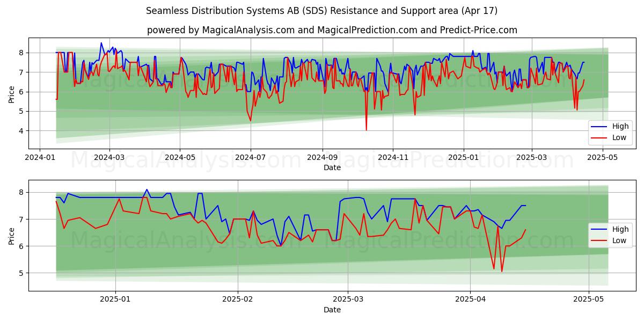This screenshot has width=644, height=322.
Task: Click the 'Date' axis label under bottom chart
Action: point(332,310)
